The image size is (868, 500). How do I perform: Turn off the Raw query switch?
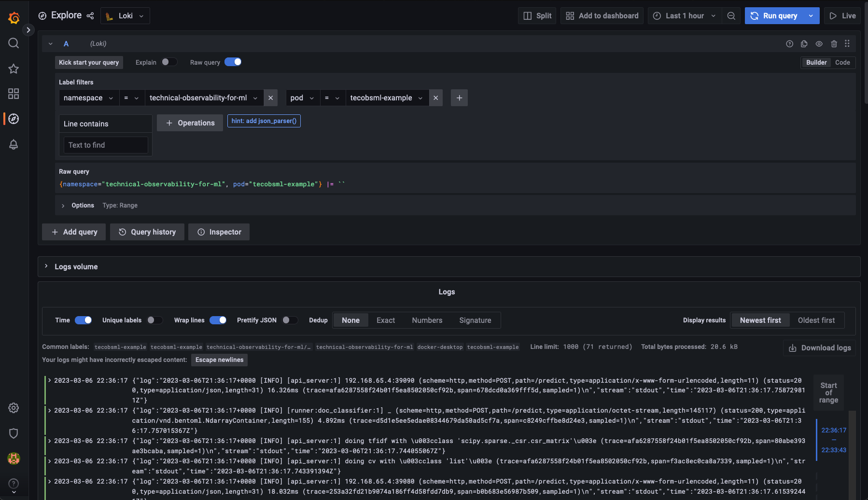(x=233, y=62)
